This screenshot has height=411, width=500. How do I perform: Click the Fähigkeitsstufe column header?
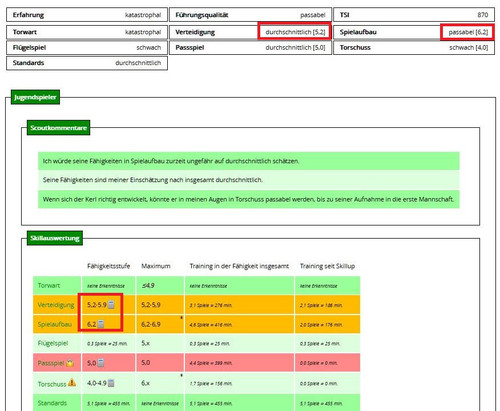click(109, 266)
